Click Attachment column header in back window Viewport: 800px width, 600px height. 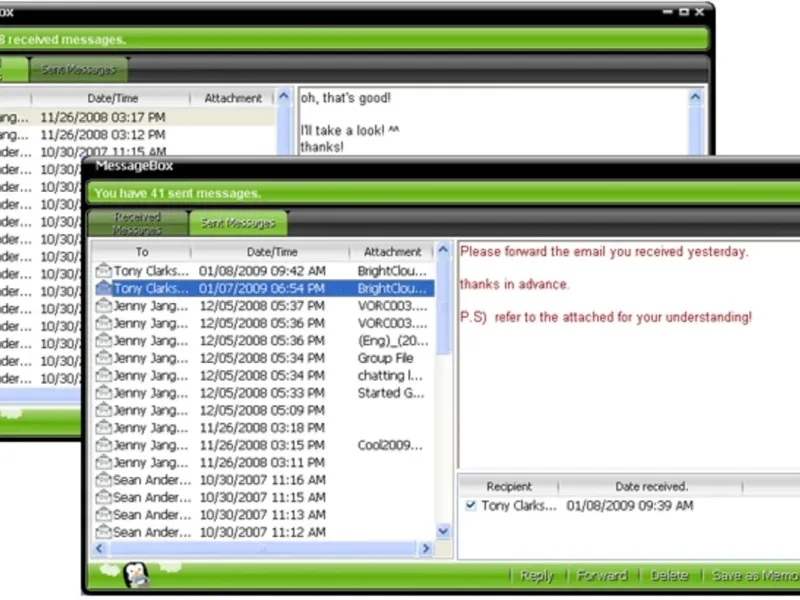[233, 98]
